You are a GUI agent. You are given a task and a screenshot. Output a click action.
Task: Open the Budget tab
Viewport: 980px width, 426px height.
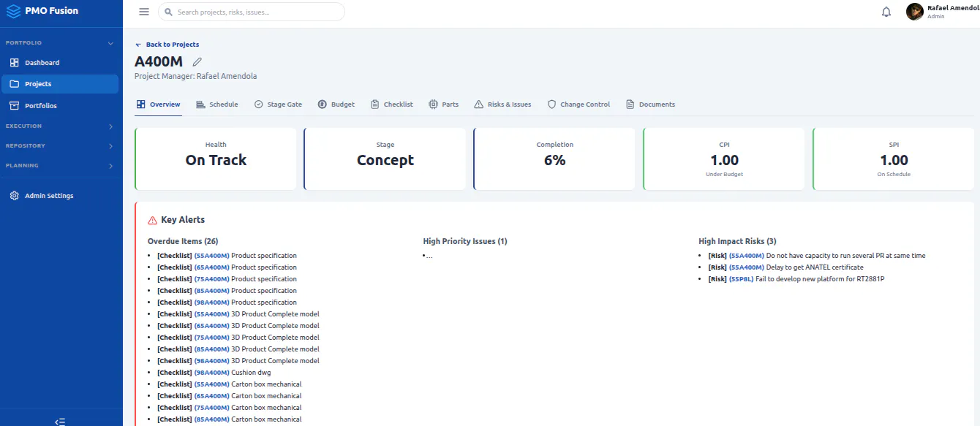coord(336,104)
